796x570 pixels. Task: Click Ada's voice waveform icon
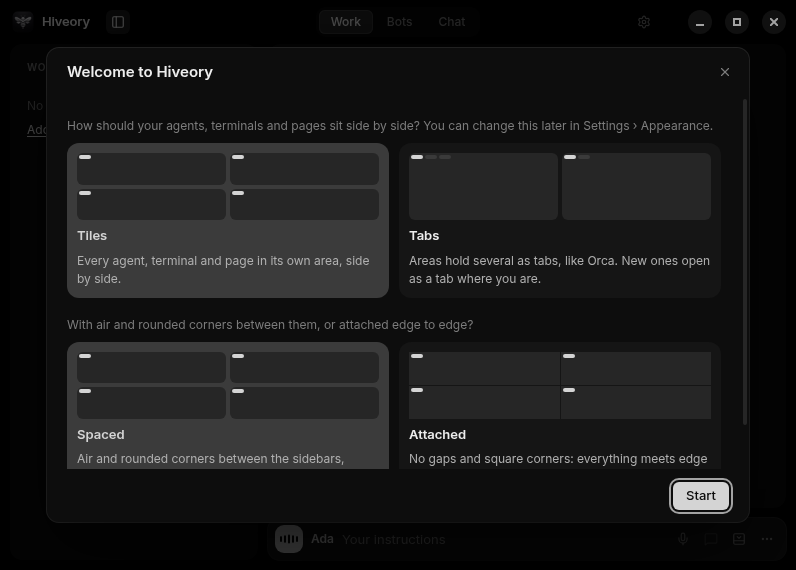coord(289,539)
